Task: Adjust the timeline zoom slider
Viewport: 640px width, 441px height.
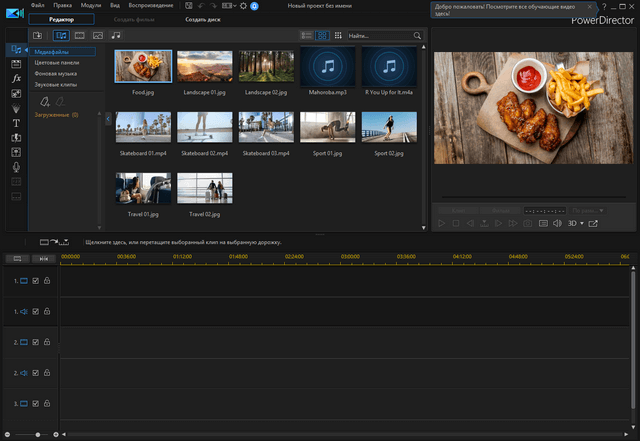Action: [x=38, y=435]
